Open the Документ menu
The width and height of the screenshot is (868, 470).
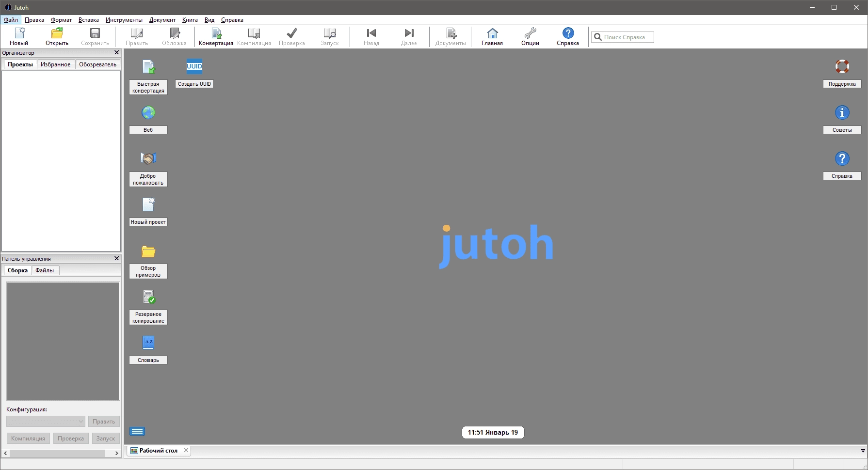pos(162,20)
